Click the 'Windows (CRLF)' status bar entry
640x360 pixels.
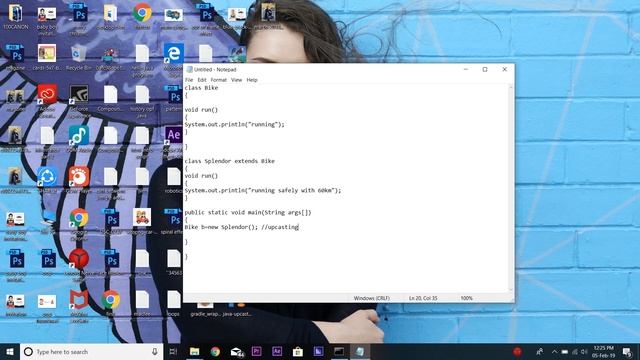tap(371, 298)
